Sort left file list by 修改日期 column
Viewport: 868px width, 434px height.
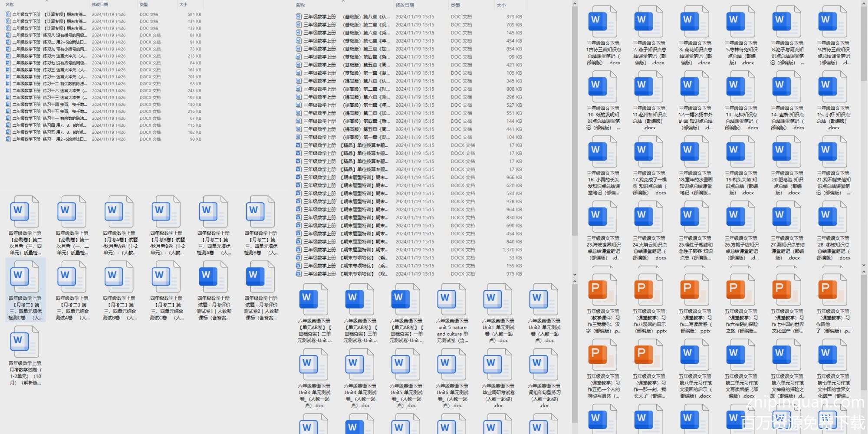pyautogui.click(x=100, y=4)
